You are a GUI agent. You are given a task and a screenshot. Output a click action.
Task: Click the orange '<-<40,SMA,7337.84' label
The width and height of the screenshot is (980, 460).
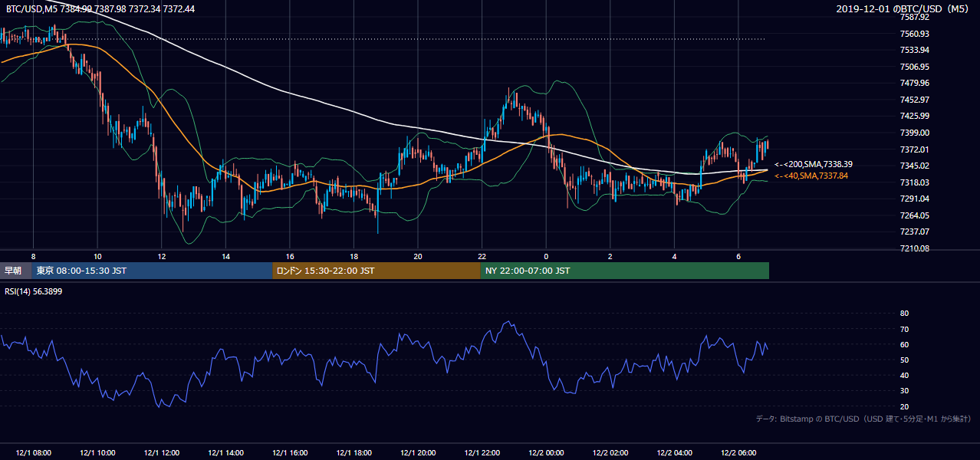tap(811, 176)
